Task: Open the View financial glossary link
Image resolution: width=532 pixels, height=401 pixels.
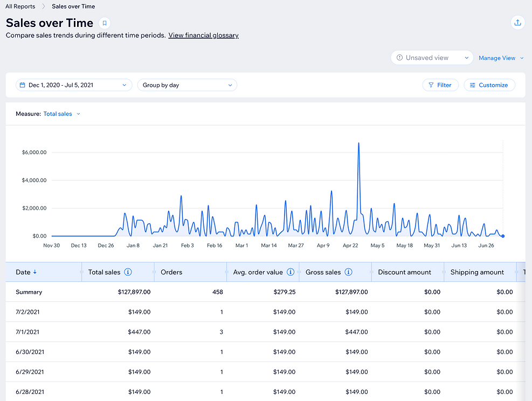Action: pyautogui.click(x=204, y=35)
